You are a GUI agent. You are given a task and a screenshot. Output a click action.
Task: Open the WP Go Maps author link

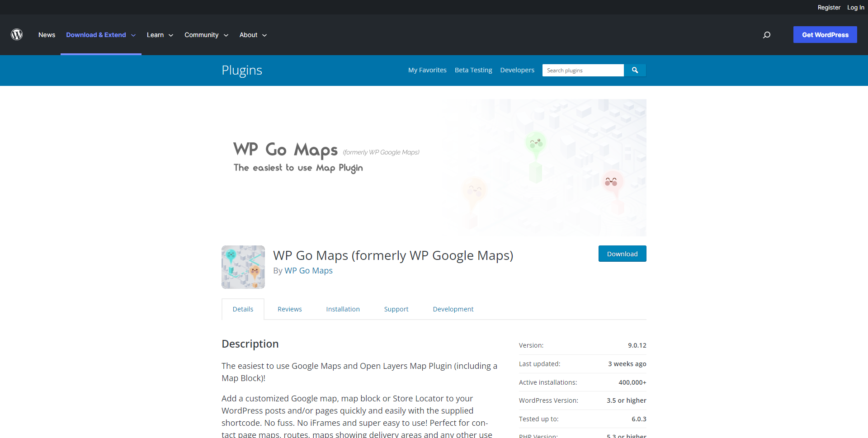point(308,270)
